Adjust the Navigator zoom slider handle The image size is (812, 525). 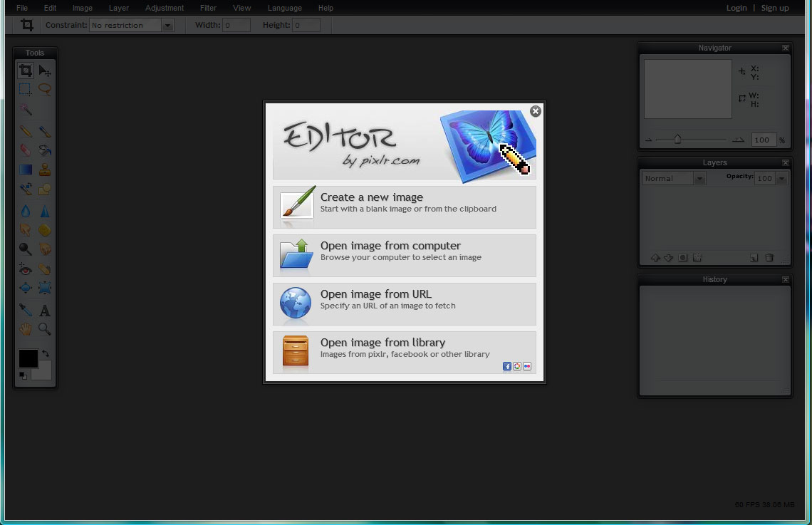pyautogui.click(x=677, y=139)
